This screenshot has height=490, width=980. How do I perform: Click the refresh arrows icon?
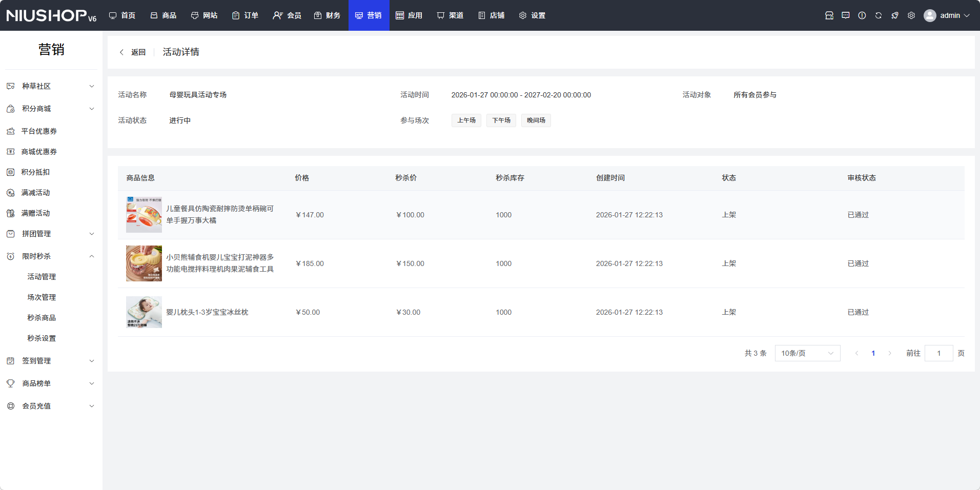point(878,15)
